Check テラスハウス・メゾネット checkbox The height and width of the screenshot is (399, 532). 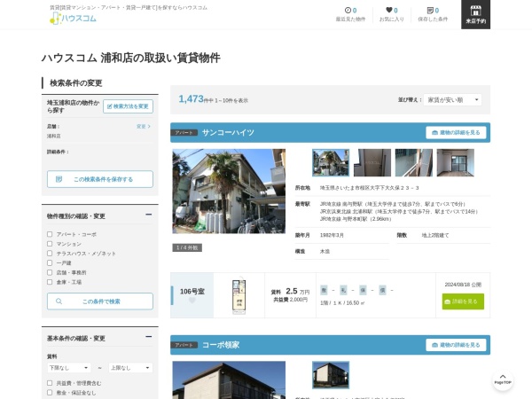pyautogui.click(x=50, y=253)
